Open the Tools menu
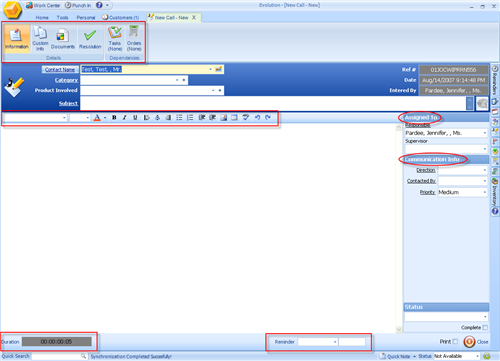 [62, 17]
